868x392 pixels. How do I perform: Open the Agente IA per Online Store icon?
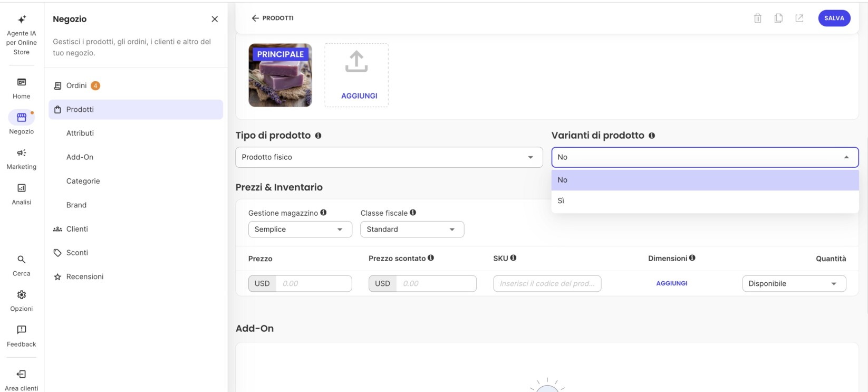coord(22,20)
